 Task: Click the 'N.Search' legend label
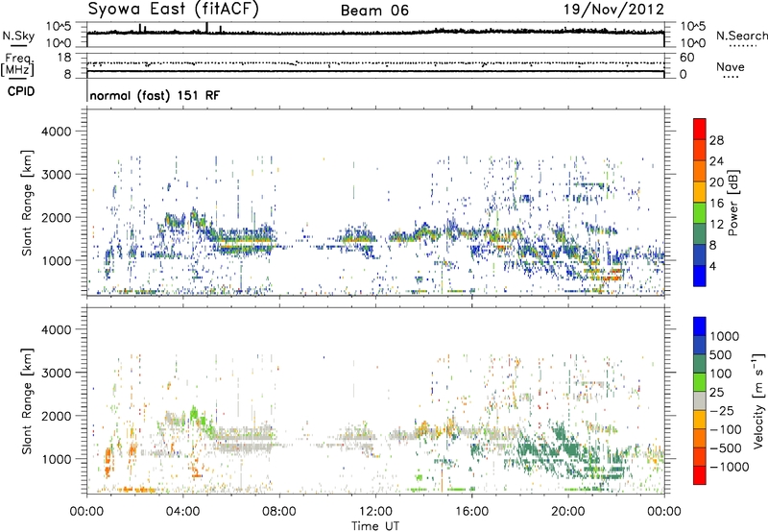coord(742,36)
